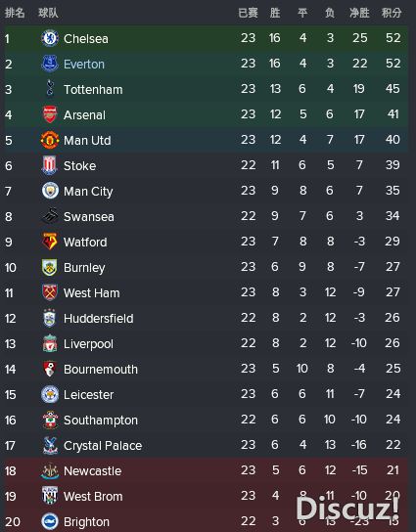Image resolution: width=416 pixels, height=532 pixels.
Task: Select the West Ham table row
Action: 207,292
